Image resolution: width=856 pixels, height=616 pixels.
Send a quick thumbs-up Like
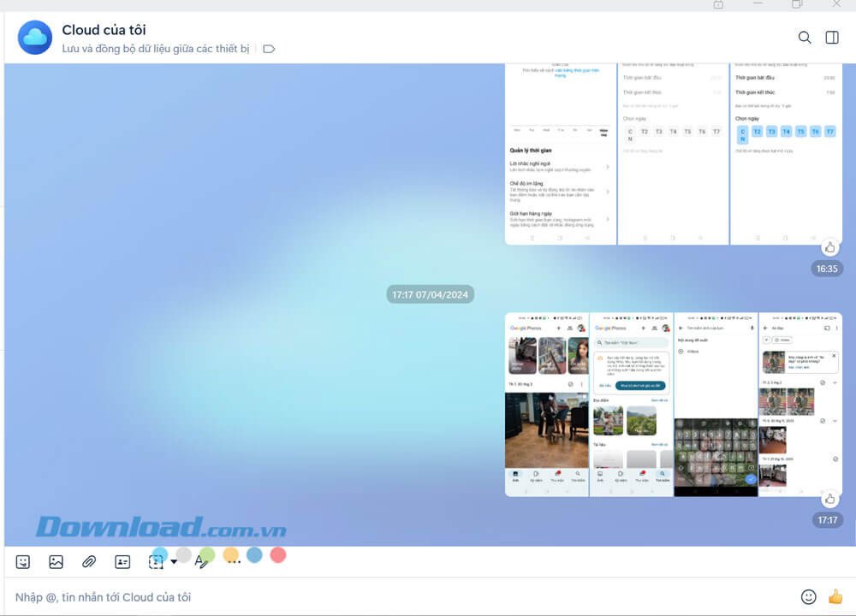pos(835,596)
